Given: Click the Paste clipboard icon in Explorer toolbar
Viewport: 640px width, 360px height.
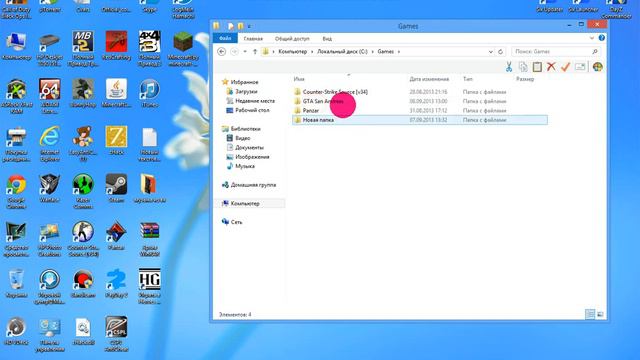Looking at the screenshot, I should 537,67.
